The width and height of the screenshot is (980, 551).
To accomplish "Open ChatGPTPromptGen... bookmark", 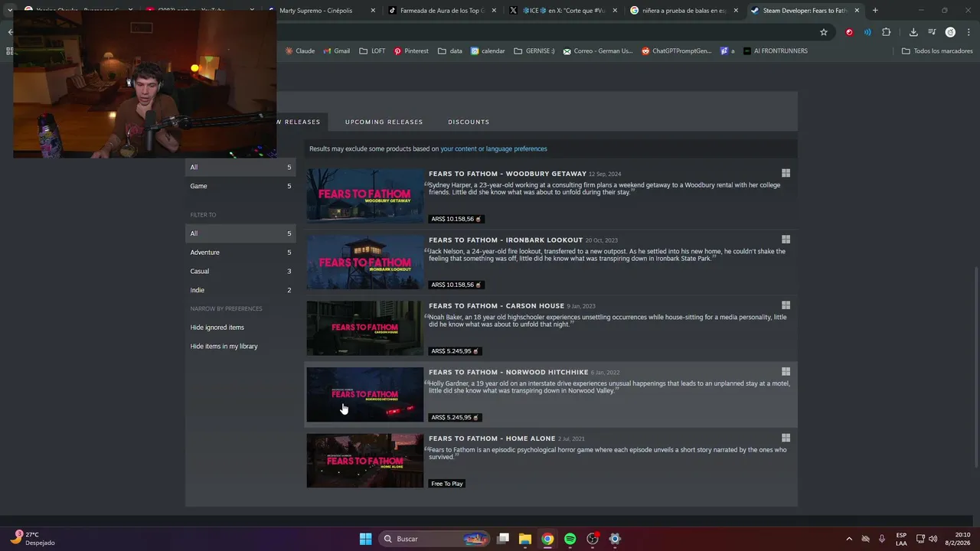I will (677, 51).
